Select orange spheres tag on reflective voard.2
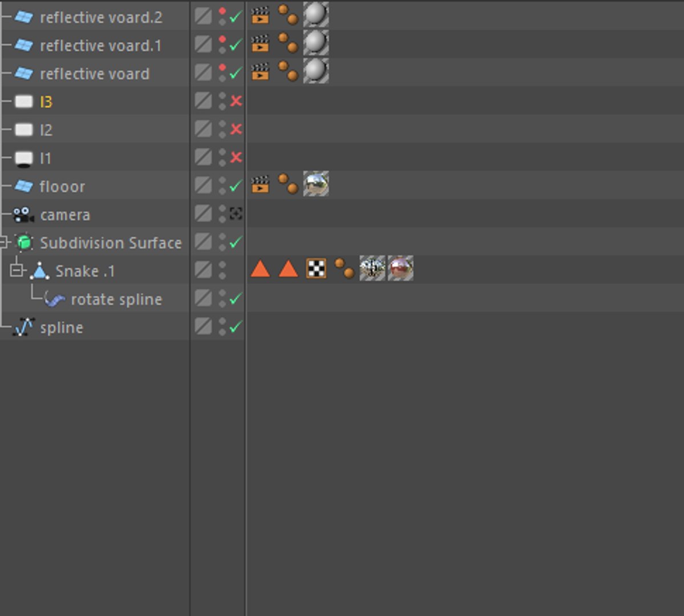The height and width of the screenshot is (616, 684). coord(288,14)
